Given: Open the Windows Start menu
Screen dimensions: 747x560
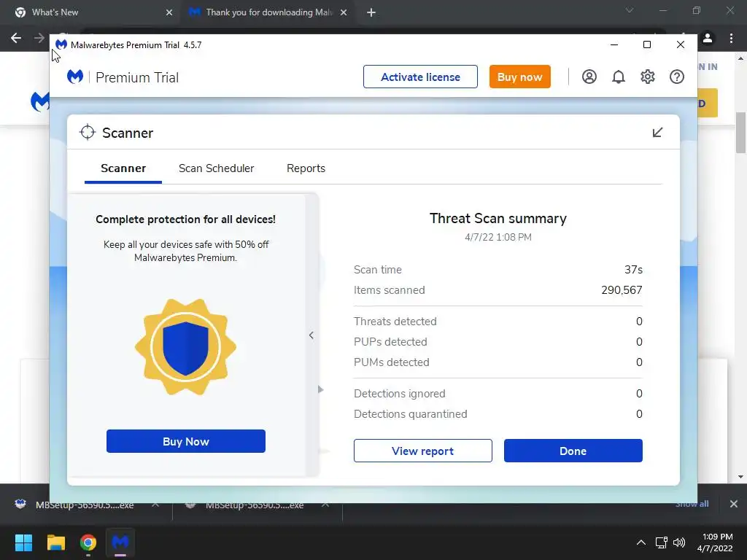Looking at the screenshot, I should point(23,542).
